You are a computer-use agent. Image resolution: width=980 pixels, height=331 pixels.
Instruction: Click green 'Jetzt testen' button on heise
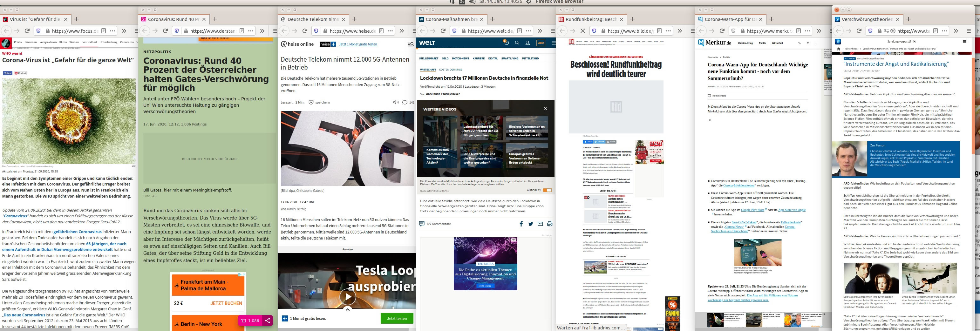(x=397, y=318)
